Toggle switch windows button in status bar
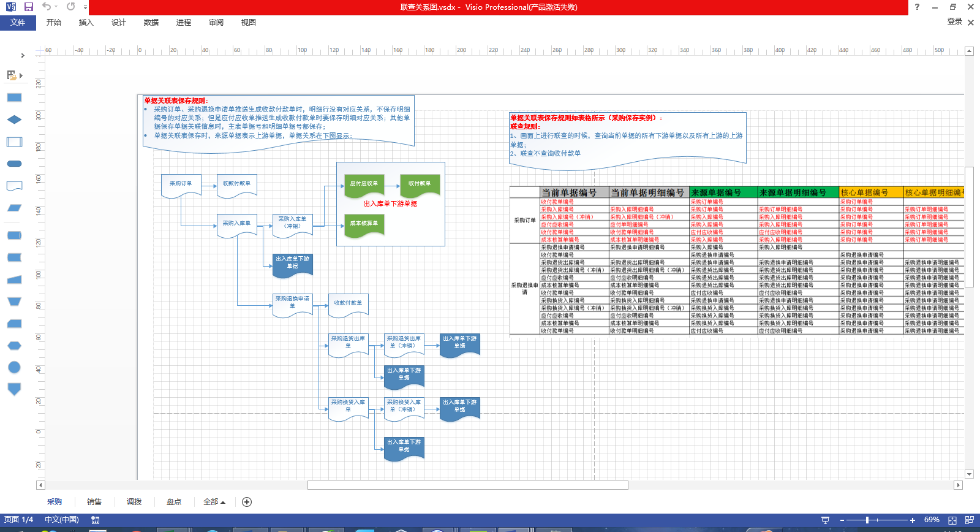Screen dimensions: 980x532 pyautogui.click(x=969, y=520)
